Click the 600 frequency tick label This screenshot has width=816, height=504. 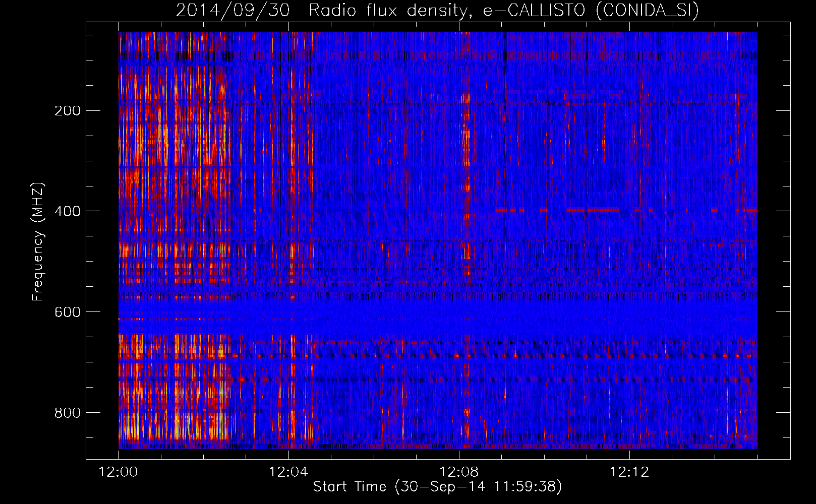tap(68, 312)
